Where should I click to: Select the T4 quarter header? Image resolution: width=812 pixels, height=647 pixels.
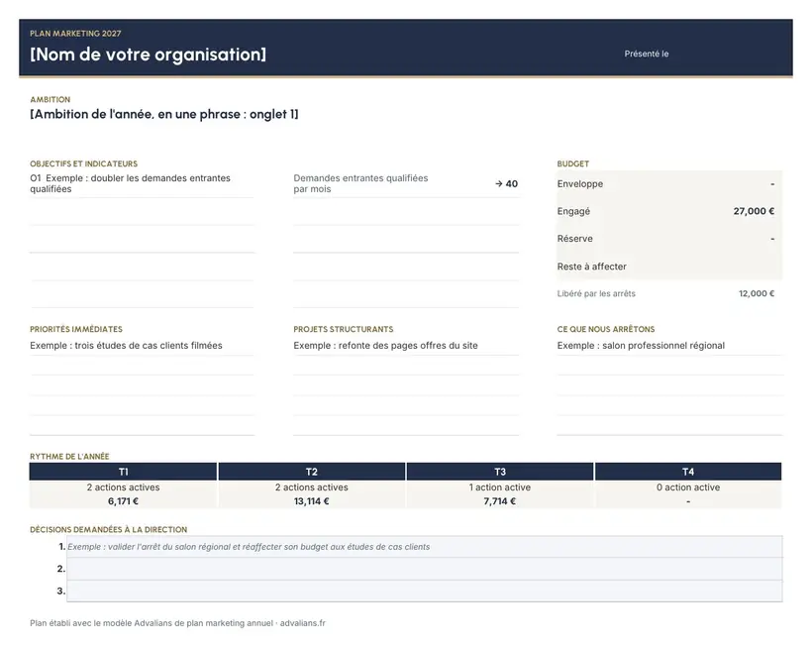coord(688,472)
